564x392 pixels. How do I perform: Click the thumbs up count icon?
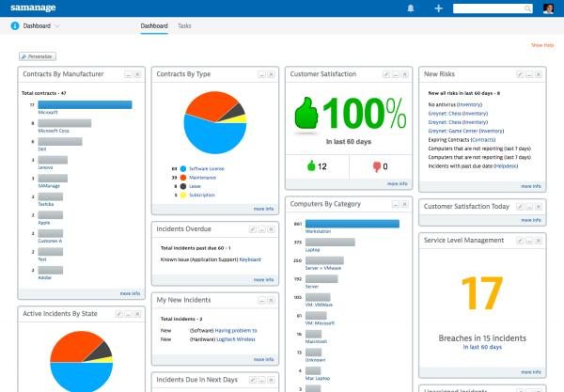click(x=311, y=167)
